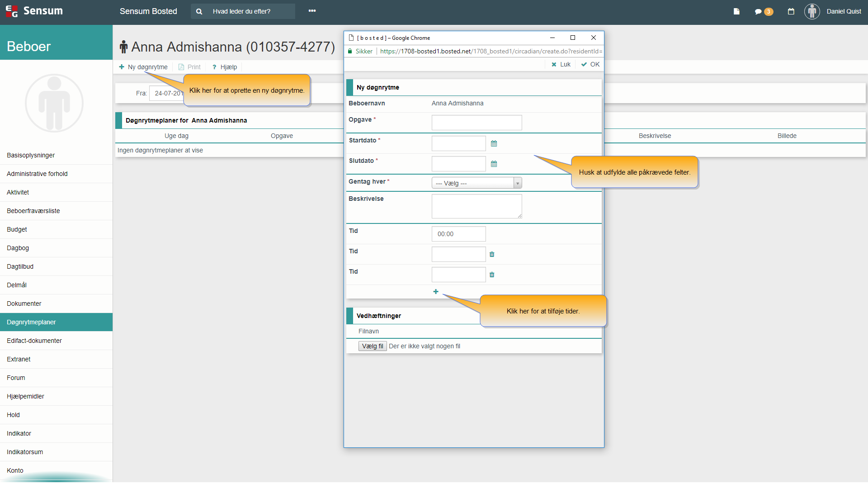
Task: Open Delmål in sidebar
Action: click(x=56, y=285)
